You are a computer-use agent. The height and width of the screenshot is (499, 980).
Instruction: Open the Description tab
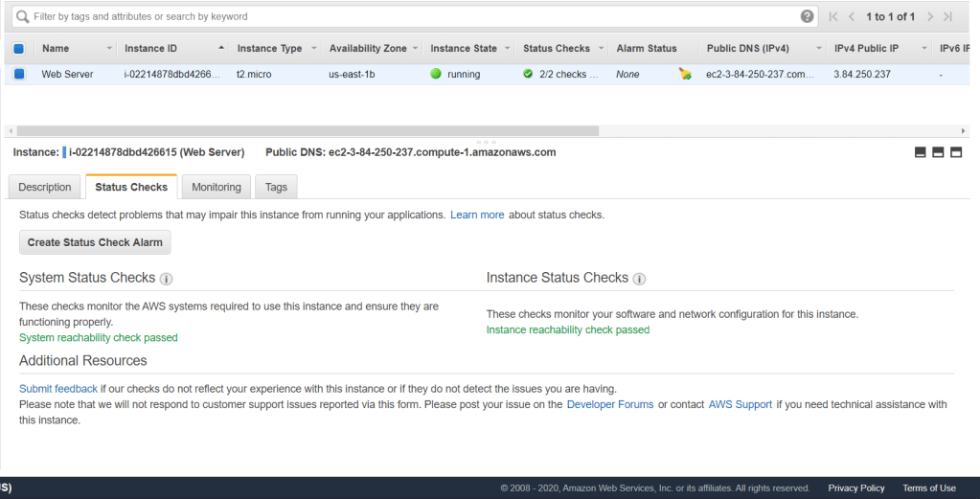pos(45,187)
